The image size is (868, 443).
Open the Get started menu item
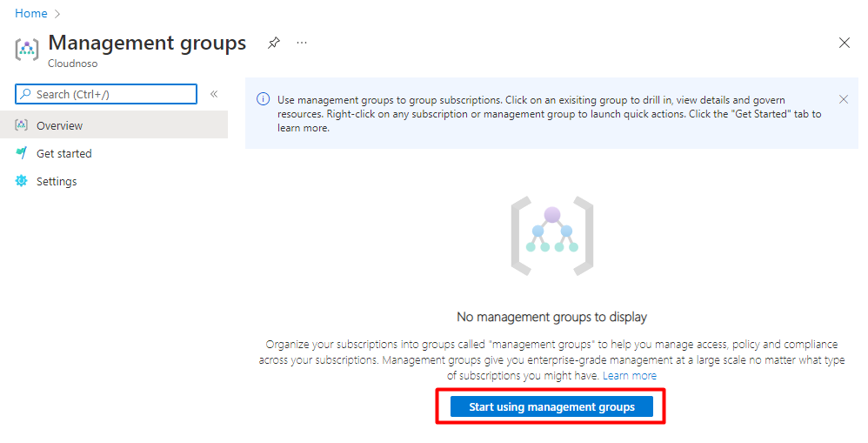(x=63, y=153)
